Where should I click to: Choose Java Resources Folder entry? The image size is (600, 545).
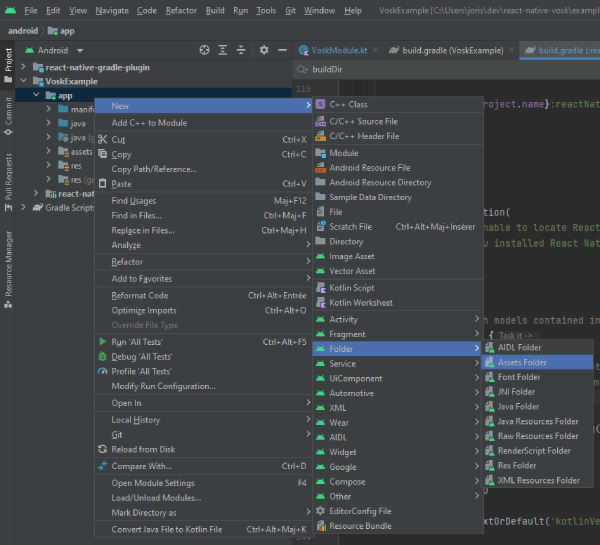(537, 421)
